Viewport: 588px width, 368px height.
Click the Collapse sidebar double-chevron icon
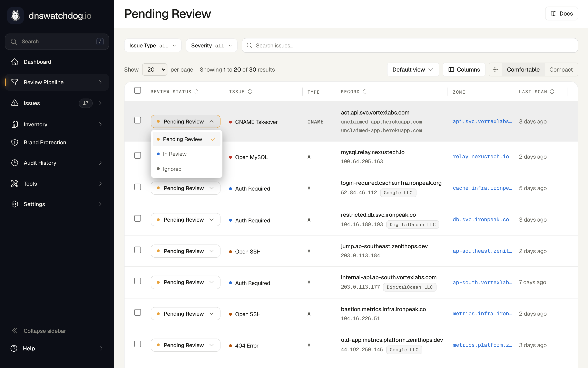(14, 331)
